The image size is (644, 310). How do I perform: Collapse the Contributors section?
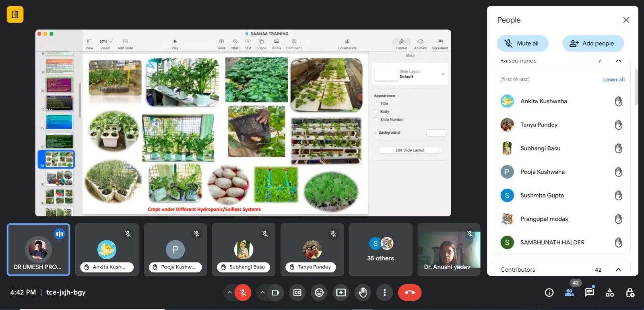coord(618,270)
